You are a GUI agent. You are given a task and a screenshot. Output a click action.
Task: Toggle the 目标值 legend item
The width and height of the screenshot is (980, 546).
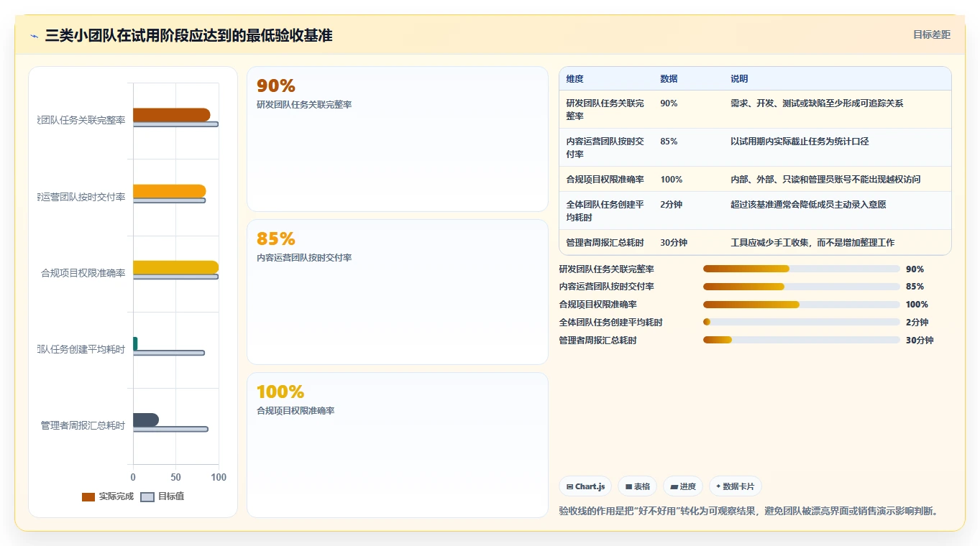tap(162, 496)
